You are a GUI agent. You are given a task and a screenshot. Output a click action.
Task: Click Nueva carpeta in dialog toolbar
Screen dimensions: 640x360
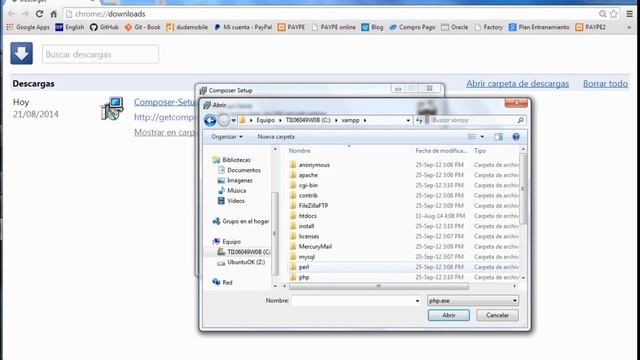coord(276,137)
